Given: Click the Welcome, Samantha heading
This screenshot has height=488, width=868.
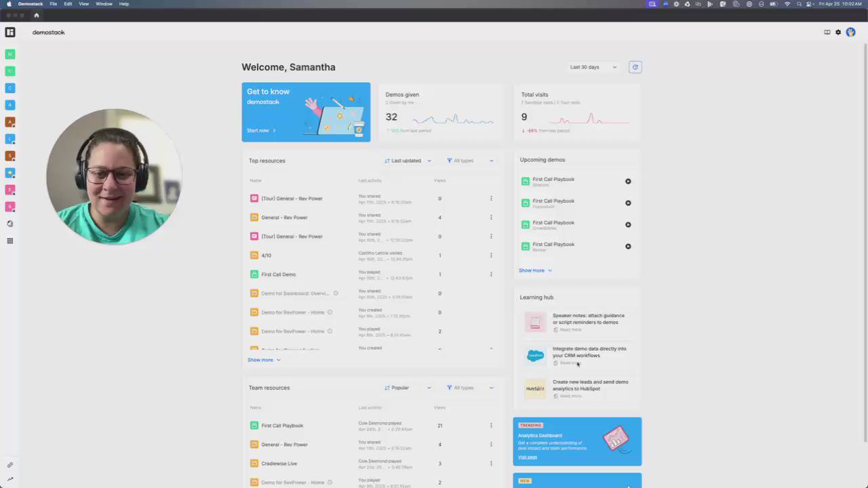Looking at the screenshot, I should click(288, 67).
